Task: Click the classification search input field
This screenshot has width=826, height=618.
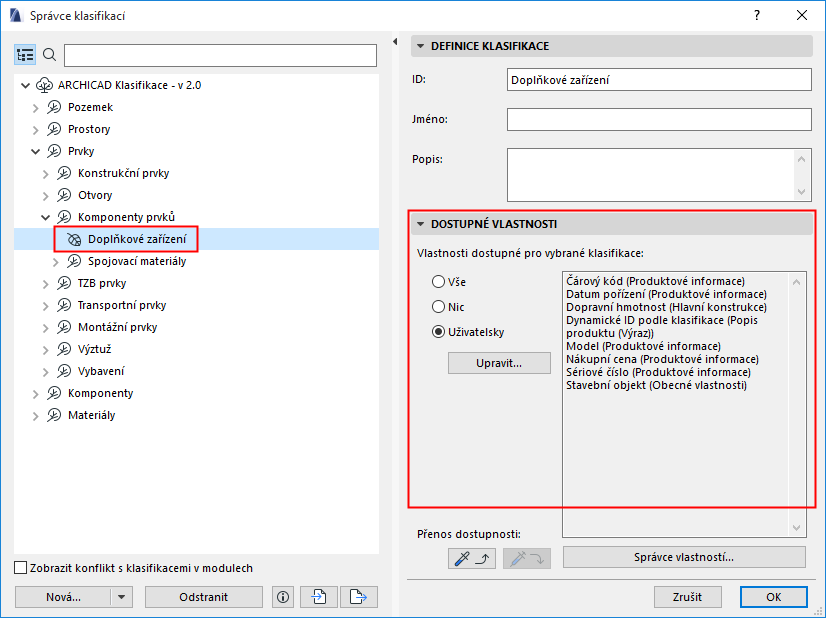Action: (x=220, y=55)
